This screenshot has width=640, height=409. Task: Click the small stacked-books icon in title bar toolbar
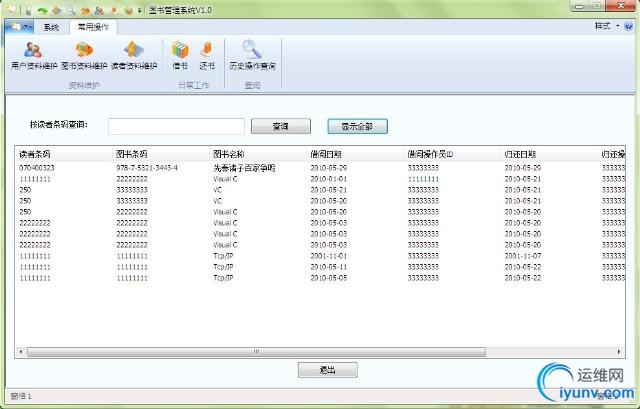click(128, 10)
